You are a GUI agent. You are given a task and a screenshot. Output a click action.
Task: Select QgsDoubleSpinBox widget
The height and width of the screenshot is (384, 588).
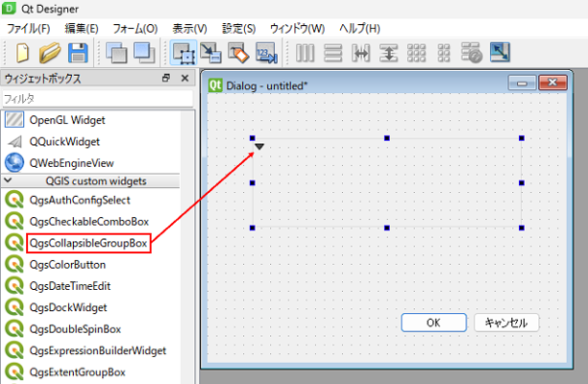75,329
